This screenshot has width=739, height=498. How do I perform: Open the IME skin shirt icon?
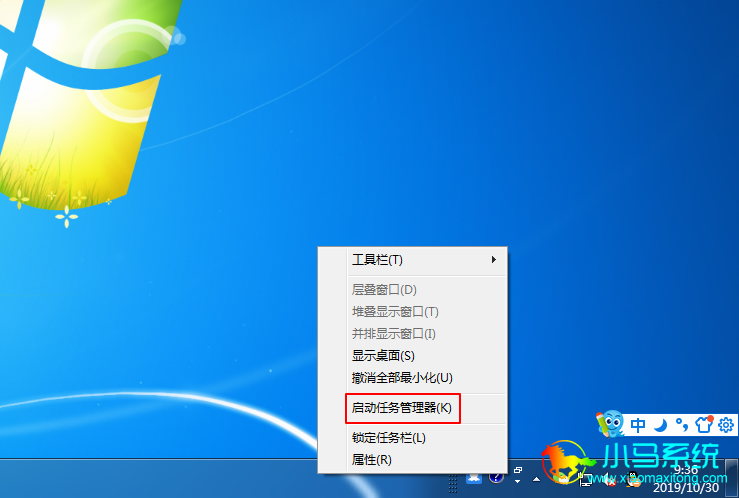[x=704, y=425]
